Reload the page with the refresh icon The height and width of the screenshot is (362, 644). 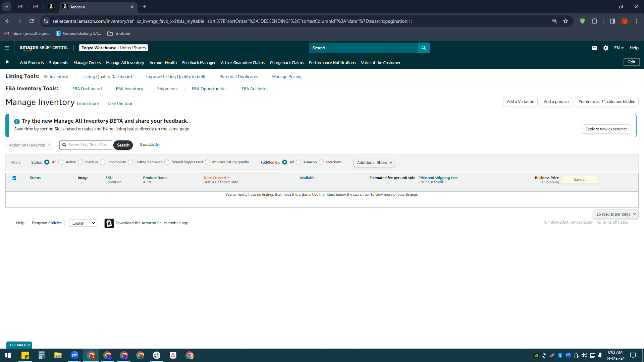(x=32, y=21)
